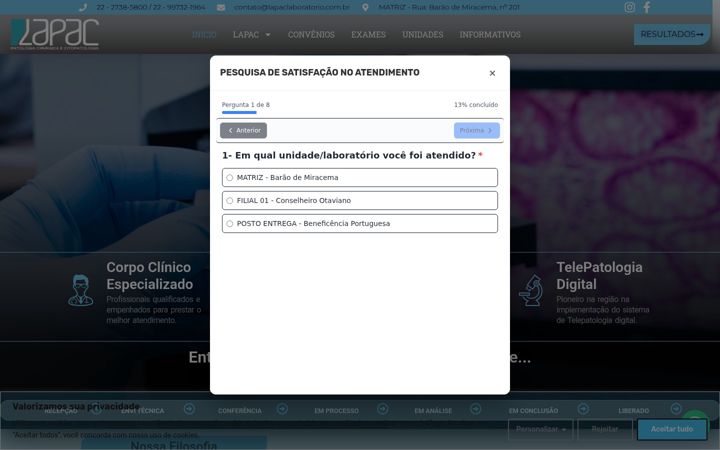The width and height of the screenshot is (720, 450).
Task: Click the arrow icon after ENVI. TÉCNICA
Action: tap(189, 408)
